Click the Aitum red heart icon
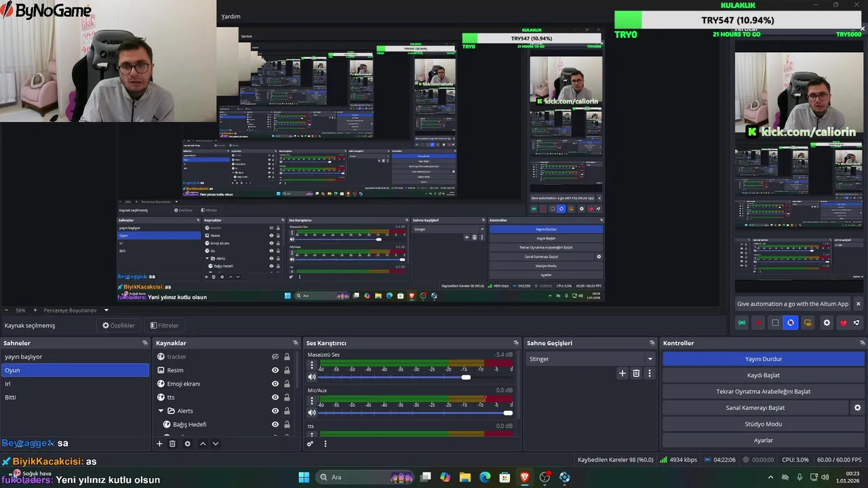This screenshot has width=868, height=488. (x=843, y=323)
